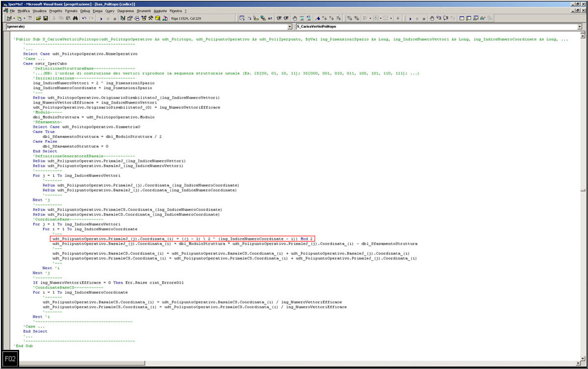Open the Progetto menu

(x=56, y=11)
